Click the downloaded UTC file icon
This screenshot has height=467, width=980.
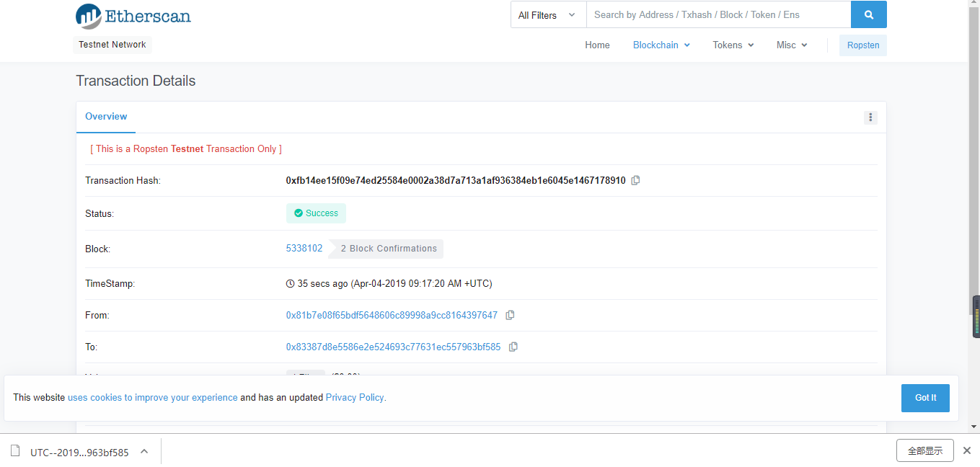15,452
